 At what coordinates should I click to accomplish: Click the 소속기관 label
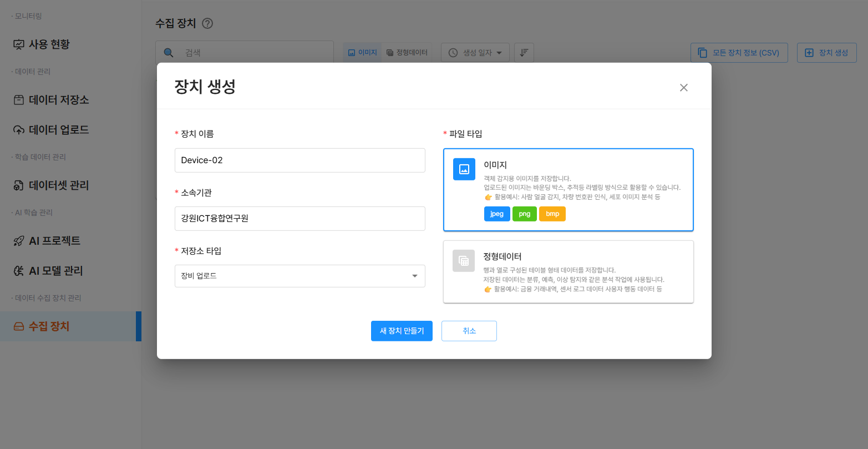pyautogui.click(x=196, y=193)
